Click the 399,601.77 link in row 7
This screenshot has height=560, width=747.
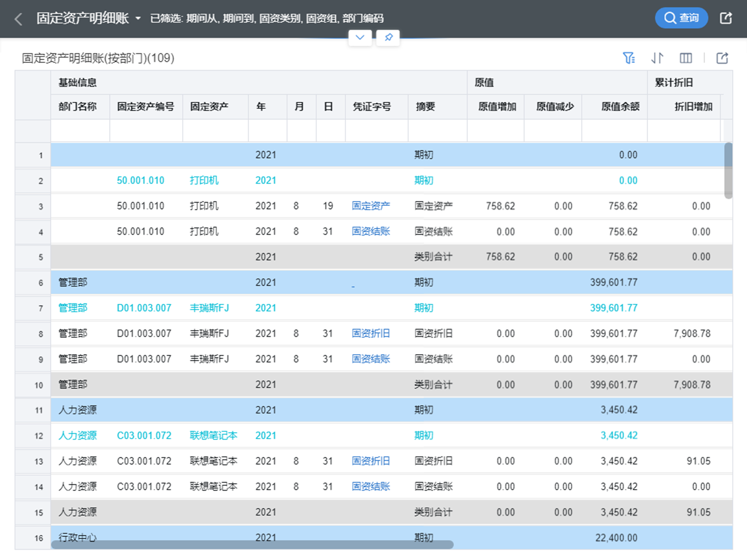pos(613,308)
